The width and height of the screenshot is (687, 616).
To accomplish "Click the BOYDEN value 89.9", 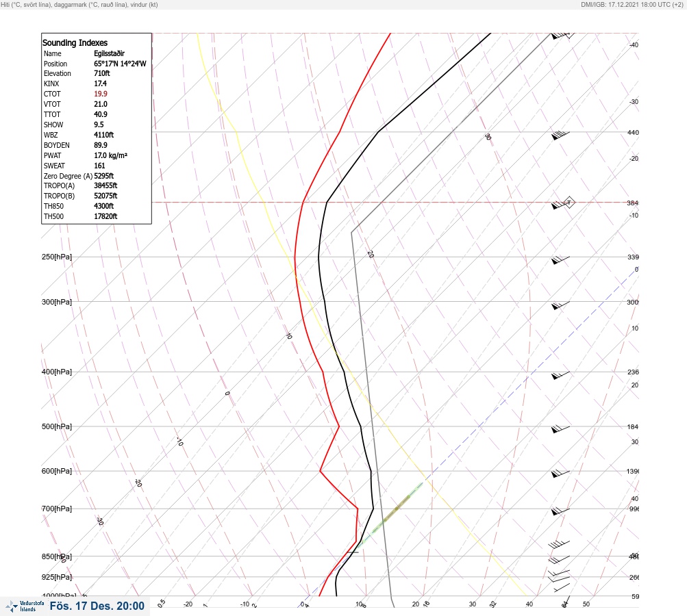I will pyautogui.click(x=100, y=145).
